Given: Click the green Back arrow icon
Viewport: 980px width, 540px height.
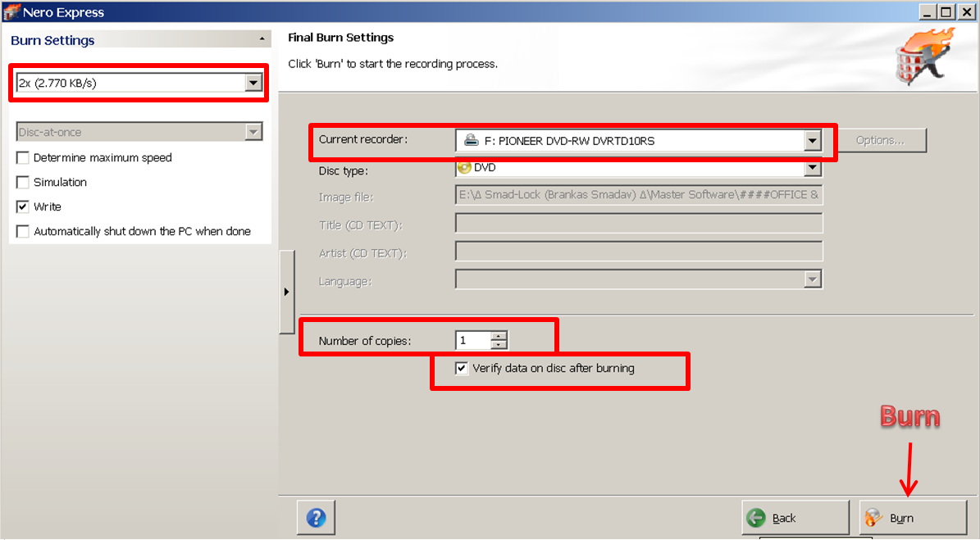Looking at the screenshot, I should tap(756, 518).
